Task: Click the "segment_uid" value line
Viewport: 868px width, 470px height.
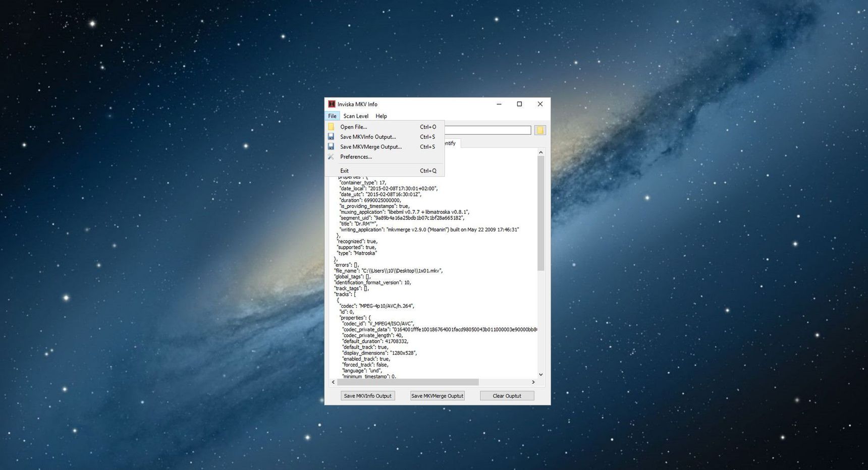Action: 402,218
